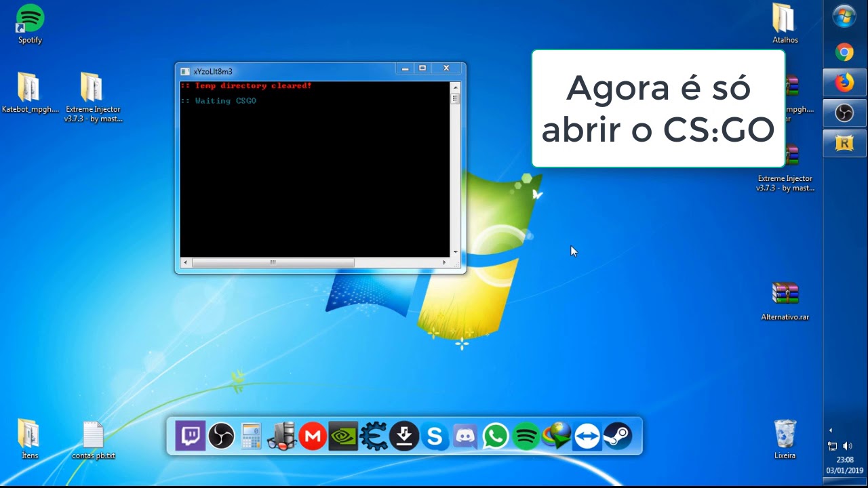Open TeamViewer from the dock

[587, 436]
